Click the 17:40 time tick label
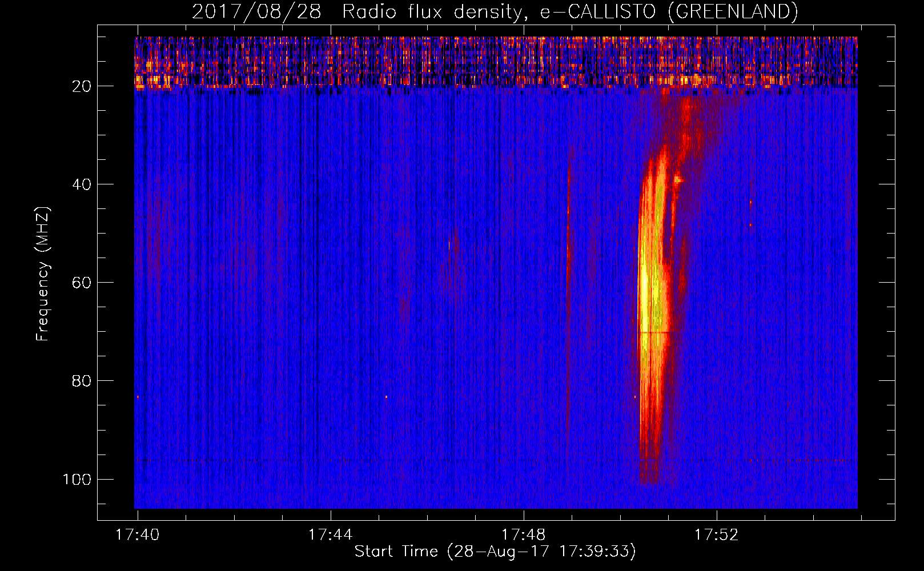924x571 pixels. (x=138, y=535)
